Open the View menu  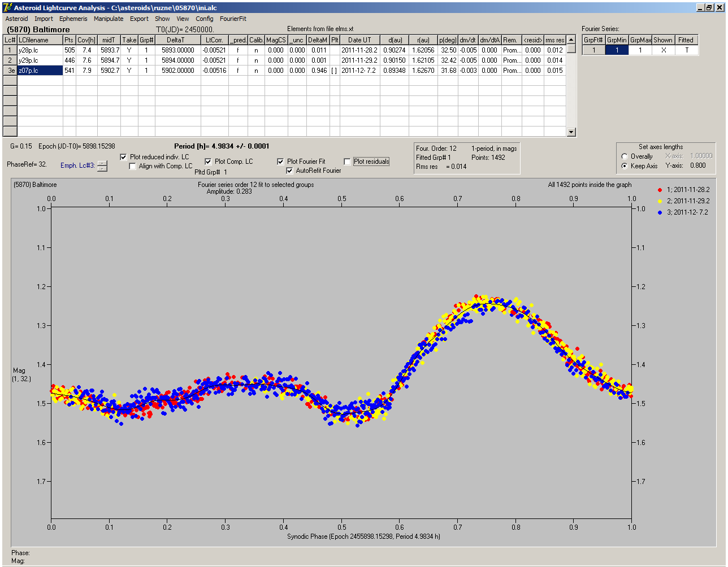[183, 19]
